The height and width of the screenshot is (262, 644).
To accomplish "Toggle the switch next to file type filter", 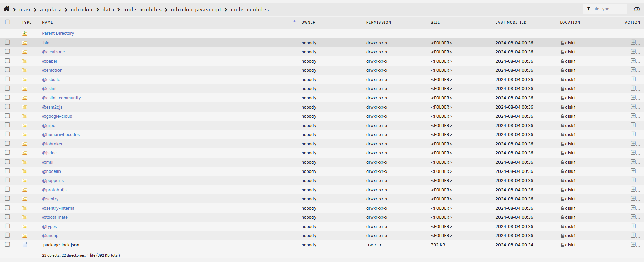I will click(637, 9).
